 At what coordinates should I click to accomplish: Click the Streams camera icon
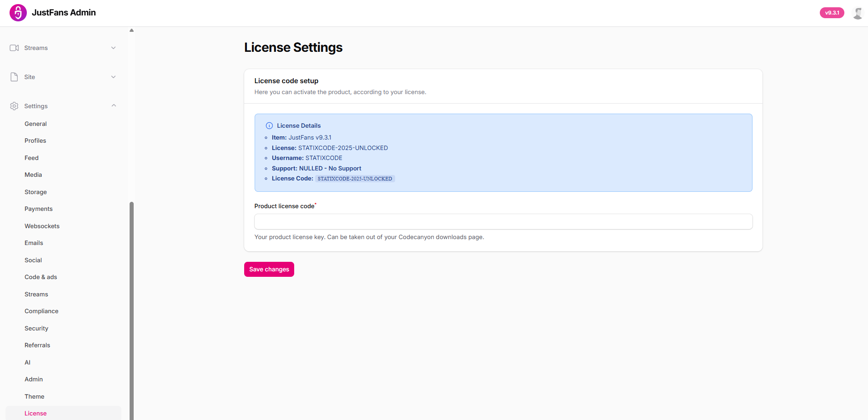14,48
